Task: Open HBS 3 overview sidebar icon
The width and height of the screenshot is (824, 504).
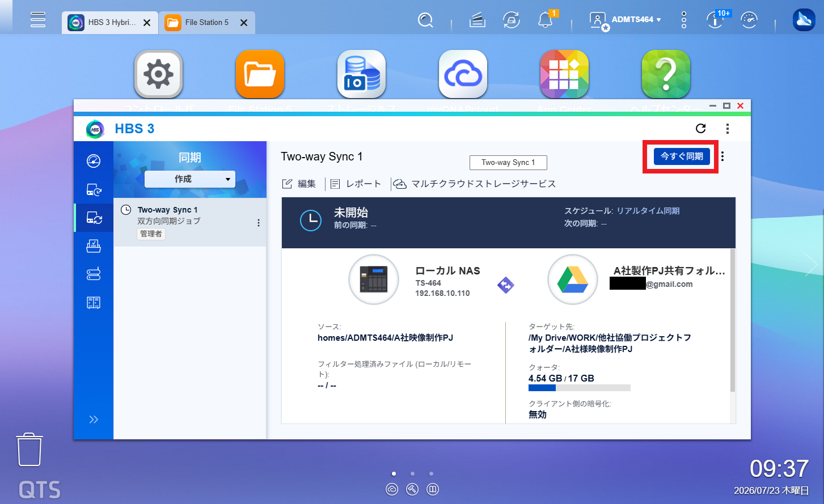Action: [x=94, y=161]
